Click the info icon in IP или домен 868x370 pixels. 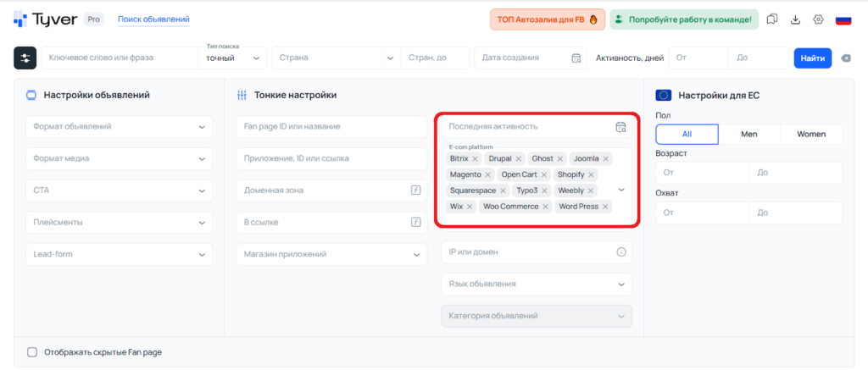pyautogui.click(x=620, y=252)
